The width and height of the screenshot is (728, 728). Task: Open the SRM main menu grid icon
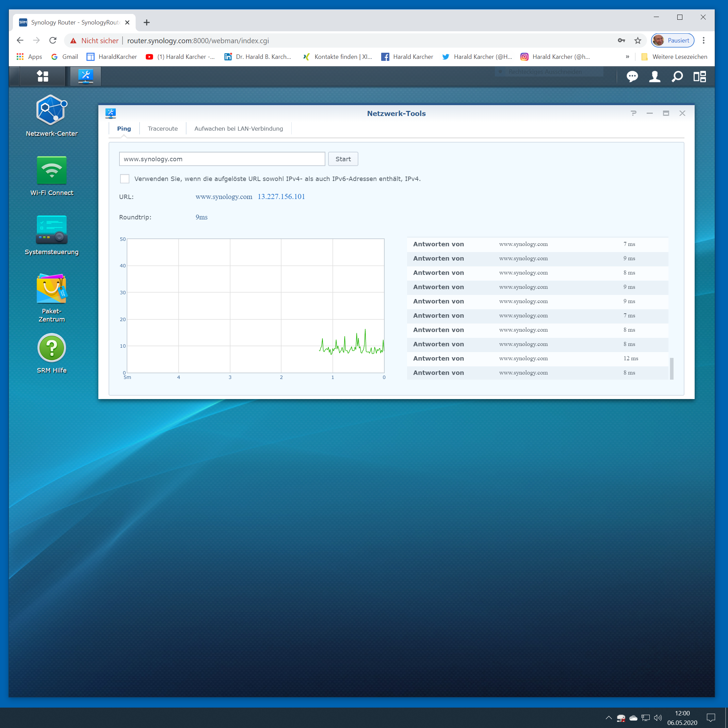tap(43, 77)
